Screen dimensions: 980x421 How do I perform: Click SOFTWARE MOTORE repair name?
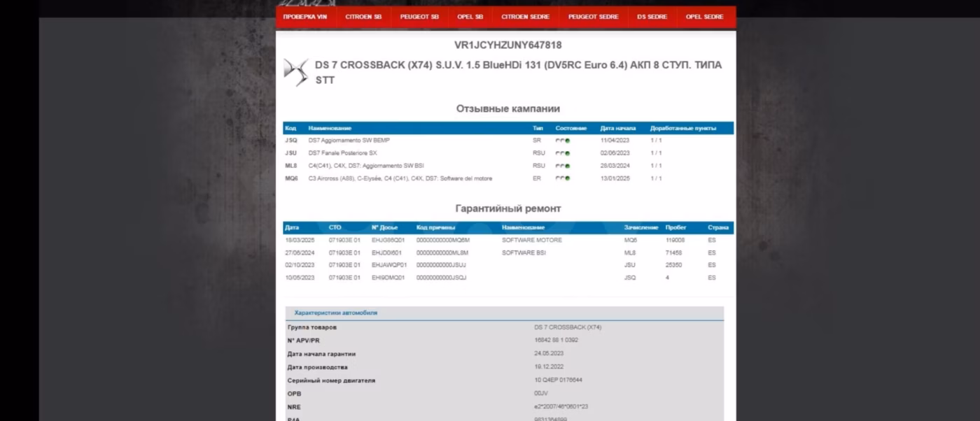[x=532, y=240]
